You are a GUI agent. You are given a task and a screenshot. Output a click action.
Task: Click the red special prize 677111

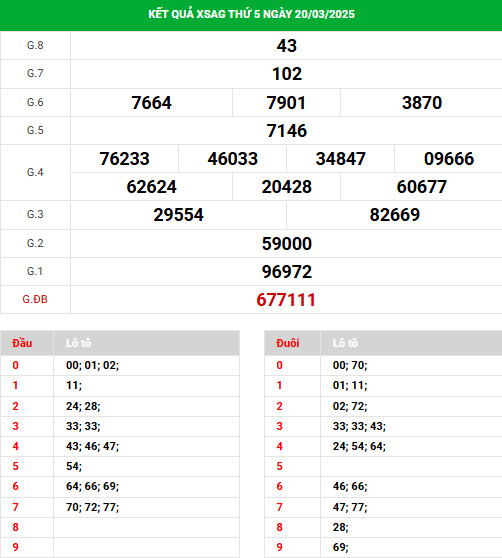point(286,300)
